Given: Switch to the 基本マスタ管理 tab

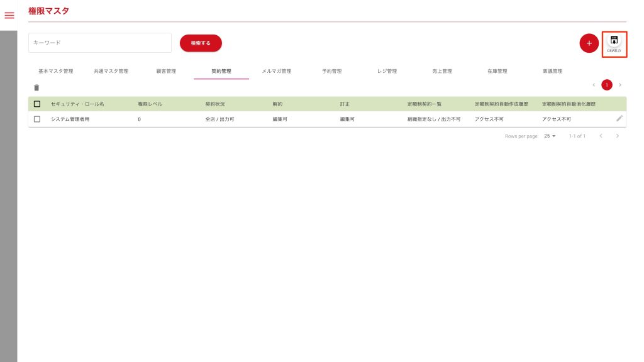Looking at the screenshot, I should pos(56,72).
